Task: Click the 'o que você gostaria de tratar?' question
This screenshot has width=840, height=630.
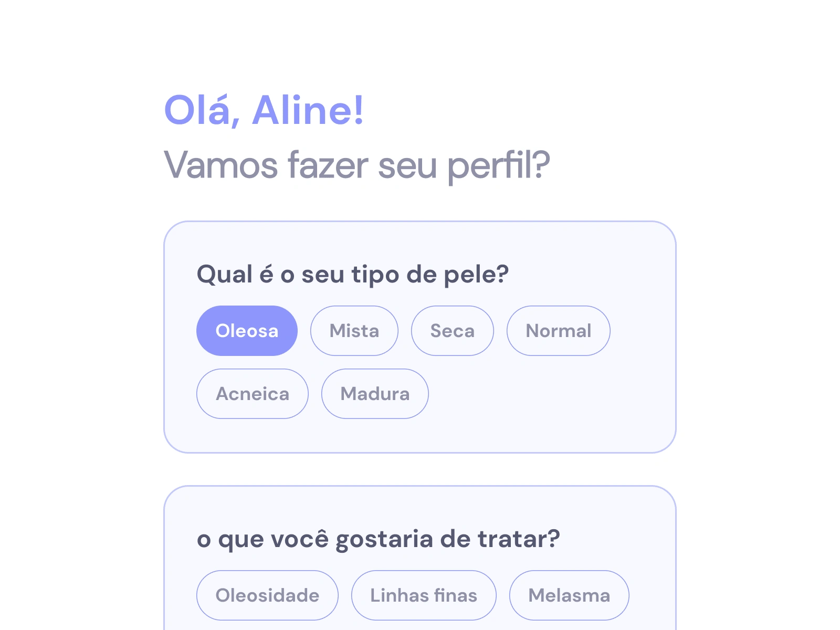Action: coord(379,539)
